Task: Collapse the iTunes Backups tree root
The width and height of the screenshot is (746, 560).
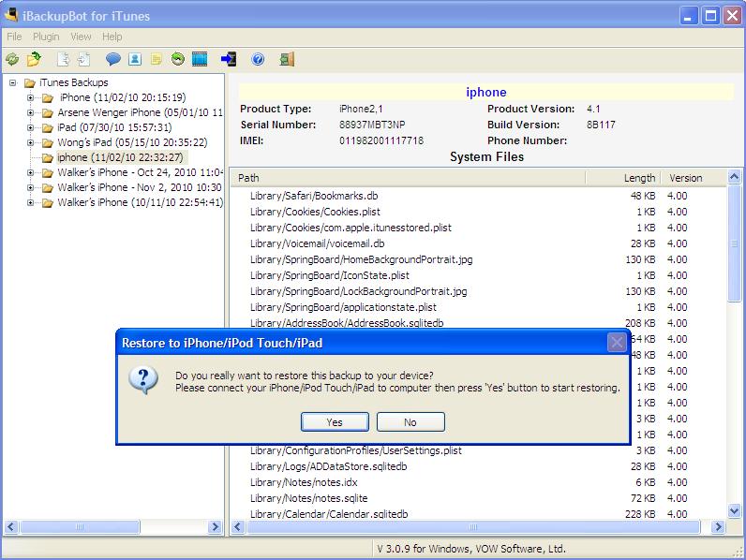Action: (13, 82)
